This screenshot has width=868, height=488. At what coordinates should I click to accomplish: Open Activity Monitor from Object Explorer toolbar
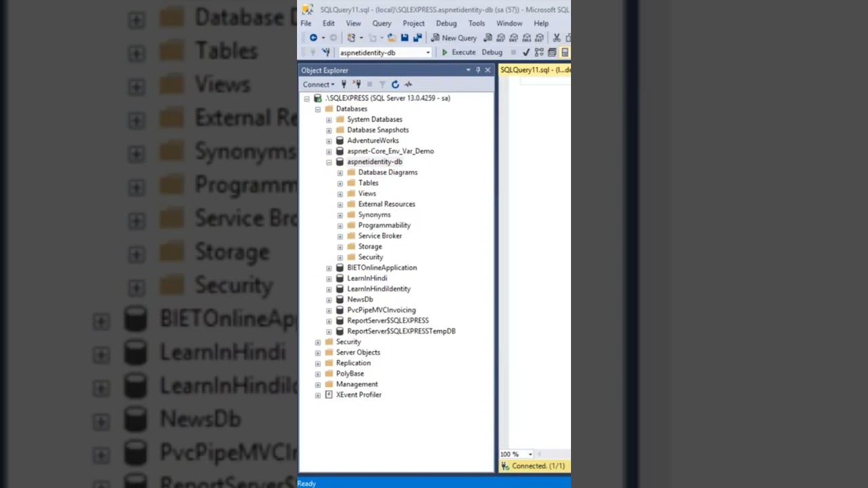point(408,85)
